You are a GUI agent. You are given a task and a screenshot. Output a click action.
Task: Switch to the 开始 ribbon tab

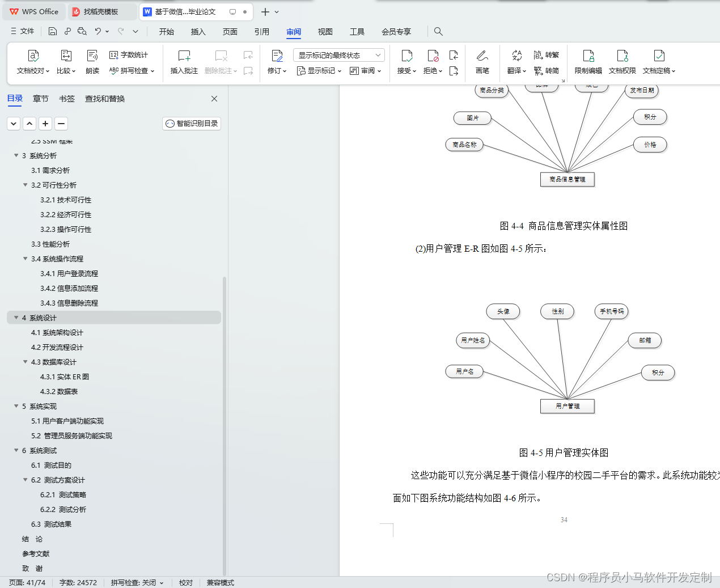(x=167, y=32)
